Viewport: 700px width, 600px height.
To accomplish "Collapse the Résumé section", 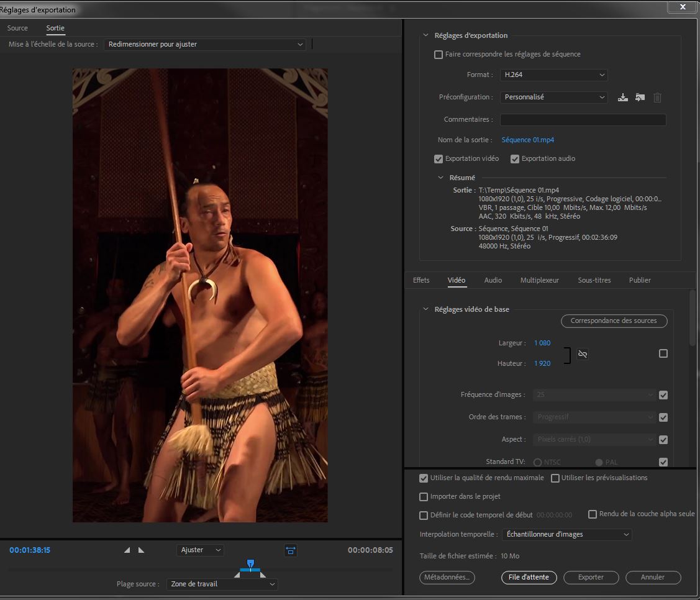I will [441, 178].
